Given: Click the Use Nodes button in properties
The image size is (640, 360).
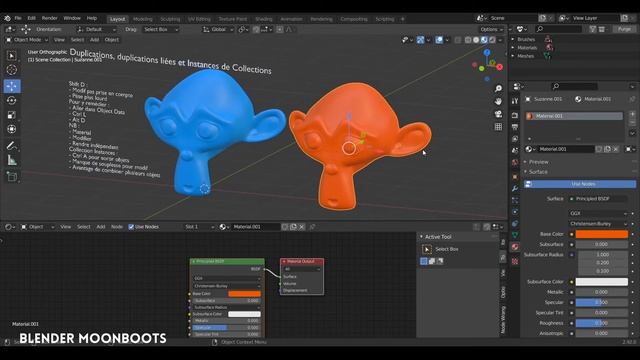Looking at the screenshot, I should 580,184.
